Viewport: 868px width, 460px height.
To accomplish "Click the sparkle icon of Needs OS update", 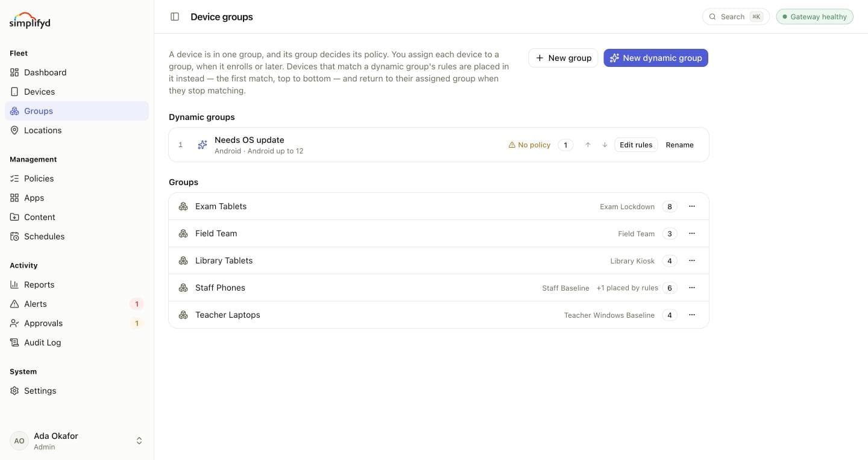I will pyautogui.click(x=203, y=145).
